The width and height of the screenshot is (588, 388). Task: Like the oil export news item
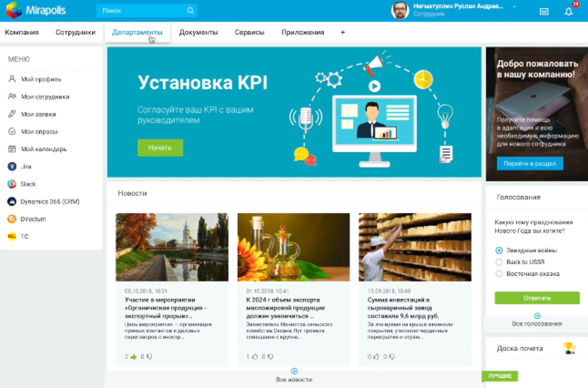click(255, 357)
